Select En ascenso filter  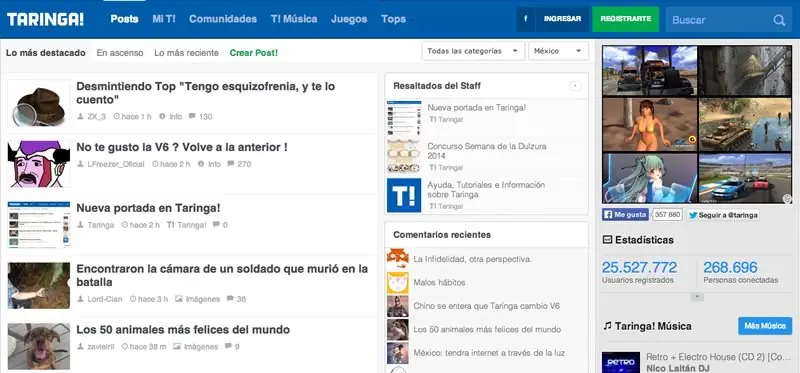click(120, 53)
